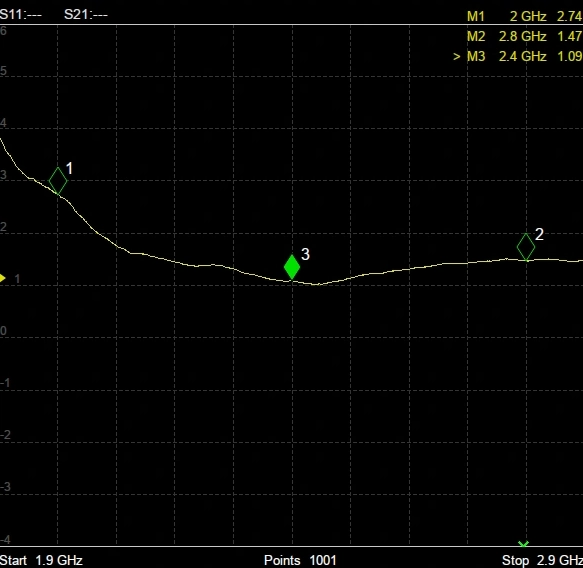Image resolution: width=583 pixels, height=568 pixels.
Task: Change the Points 1001 setting
Action: tap(300, 560)
